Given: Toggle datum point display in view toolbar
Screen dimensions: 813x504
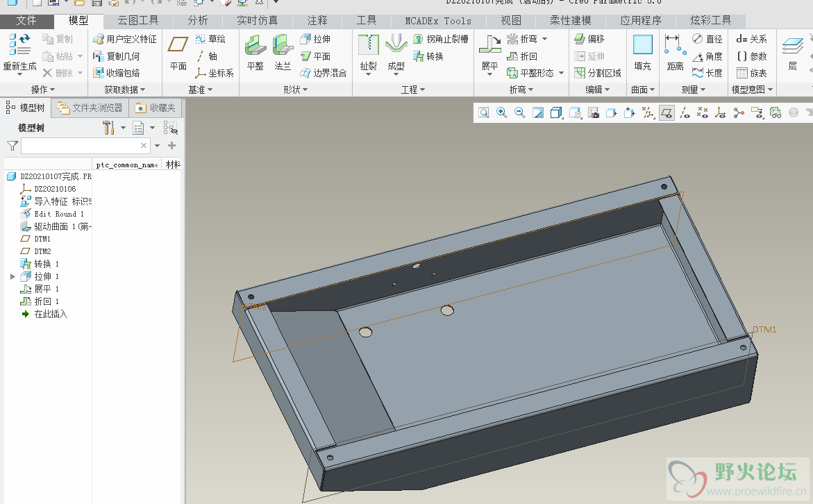Looking at the screenshot, I should tap(703, 112).
